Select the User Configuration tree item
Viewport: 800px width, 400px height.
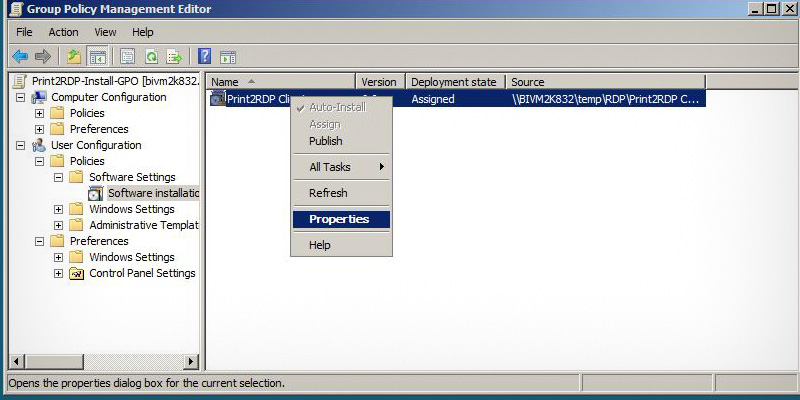[x=95, y=145]
